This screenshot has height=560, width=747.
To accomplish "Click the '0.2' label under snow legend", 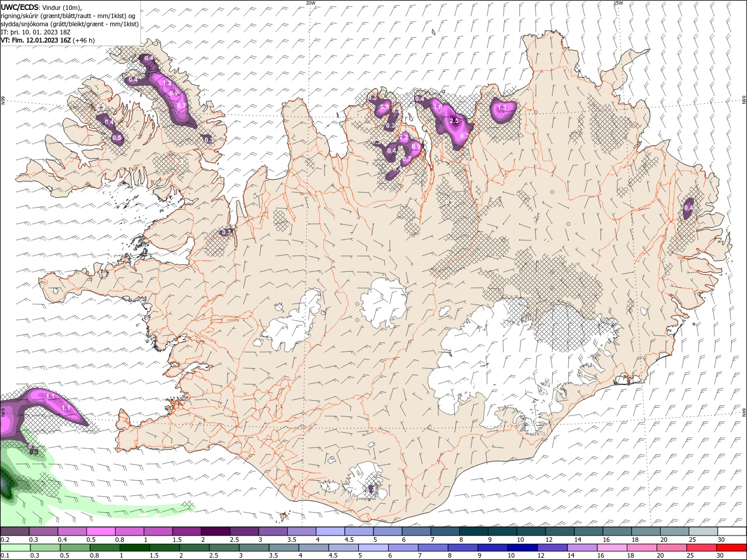I will 5,540.
